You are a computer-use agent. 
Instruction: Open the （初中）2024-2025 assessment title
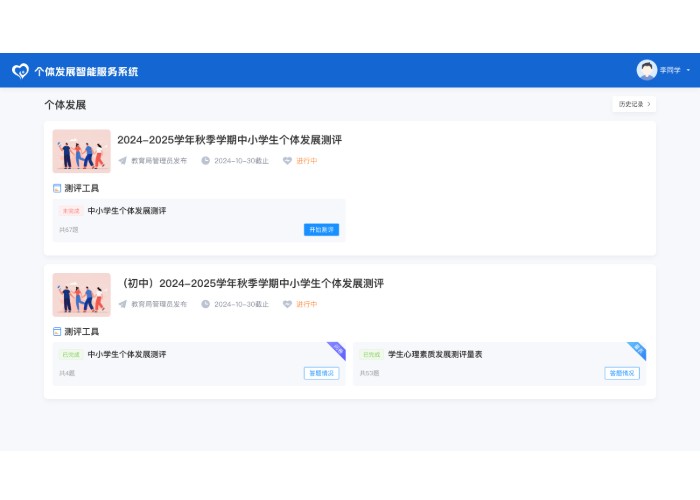(x=250, y=284)
